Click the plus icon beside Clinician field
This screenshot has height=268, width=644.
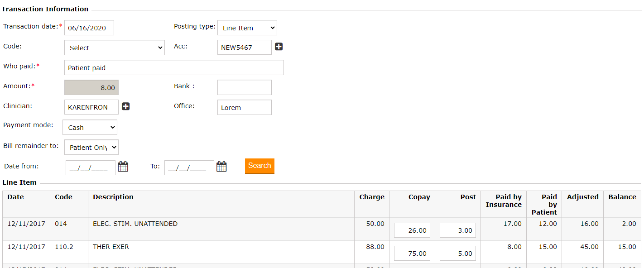(x=126, y=106)
